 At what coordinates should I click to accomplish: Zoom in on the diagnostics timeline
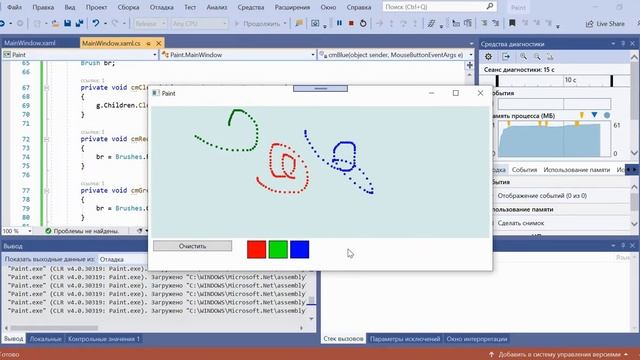[x=523, y=57]
